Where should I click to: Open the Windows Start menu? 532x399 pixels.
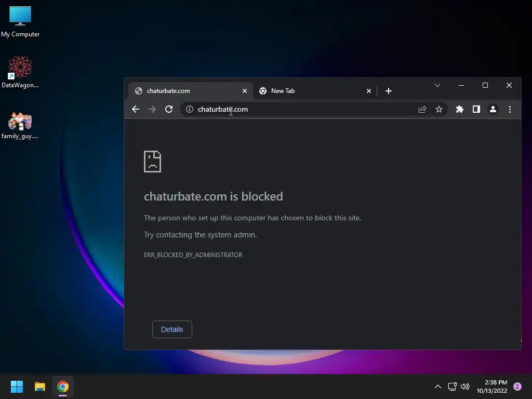[x=17, y=387]
